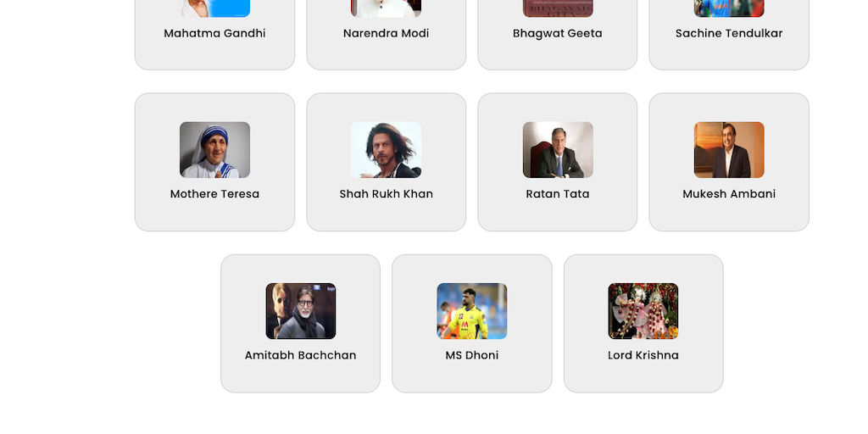Click the Lord Krishna name text
The height and width of the screenshot is (434, 868).
coord(643,355)
